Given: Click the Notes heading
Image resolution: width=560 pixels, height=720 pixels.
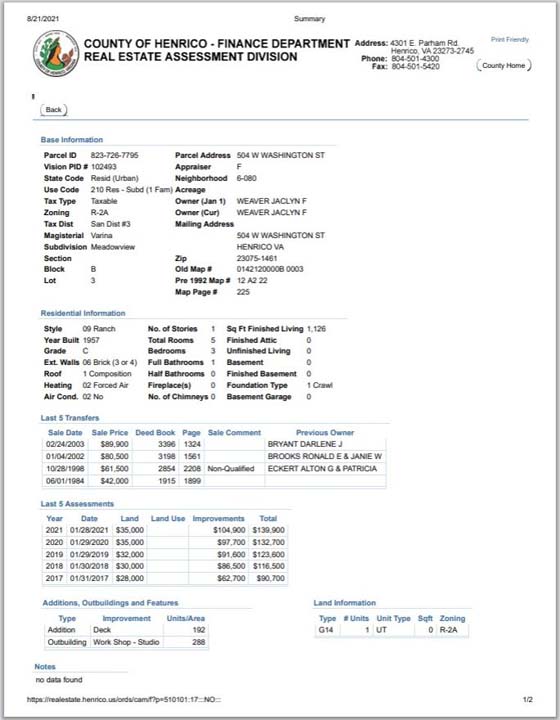Looking at the screenshot, I should 45,667.
